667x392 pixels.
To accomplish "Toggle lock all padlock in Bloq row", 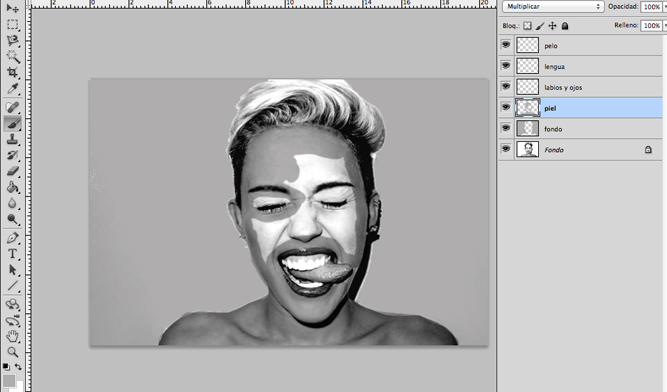I will [564, 26].
